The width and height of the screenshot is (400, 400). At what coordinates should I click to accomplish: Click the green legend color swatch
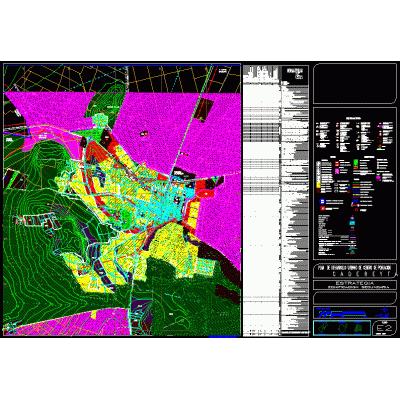coord(356,163)
